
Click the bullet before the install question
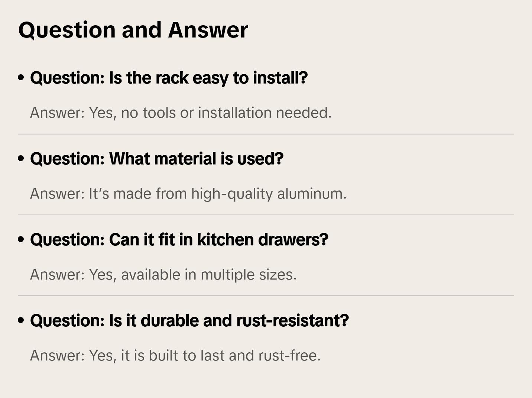point(21,78)
